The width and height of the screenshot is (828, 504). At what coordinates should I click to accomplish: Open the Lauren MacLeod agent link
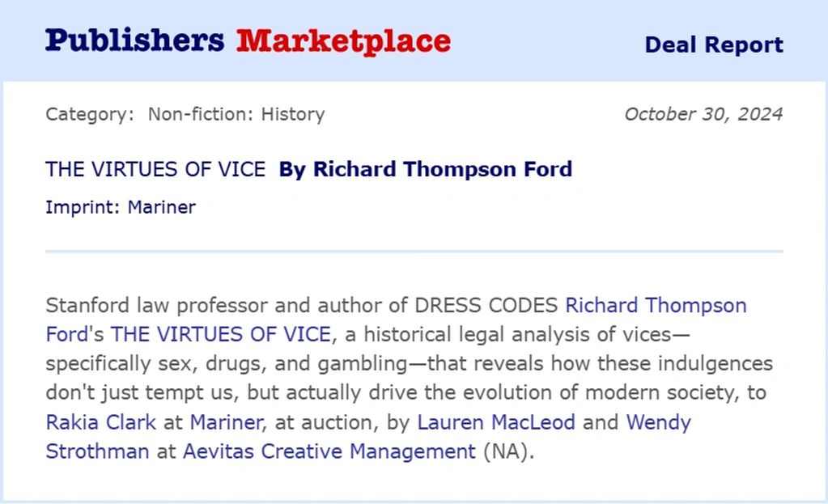496,422
